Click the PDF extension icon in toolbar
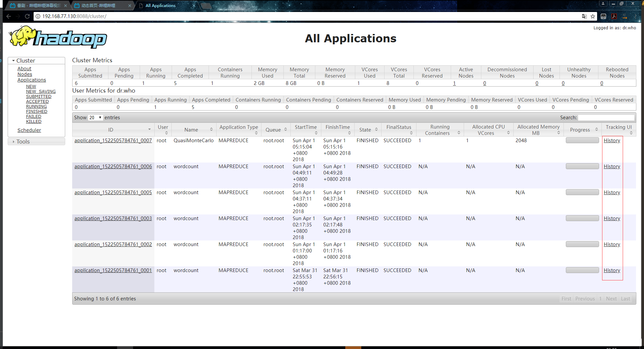Viewport: 644px width, 349px height. [x=614, y=16]
